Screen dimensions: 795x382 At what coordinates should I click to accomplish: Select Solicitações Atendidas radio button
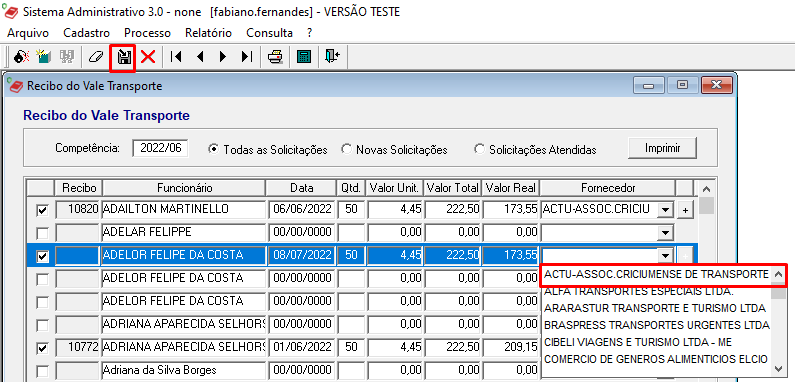[480, 150]
